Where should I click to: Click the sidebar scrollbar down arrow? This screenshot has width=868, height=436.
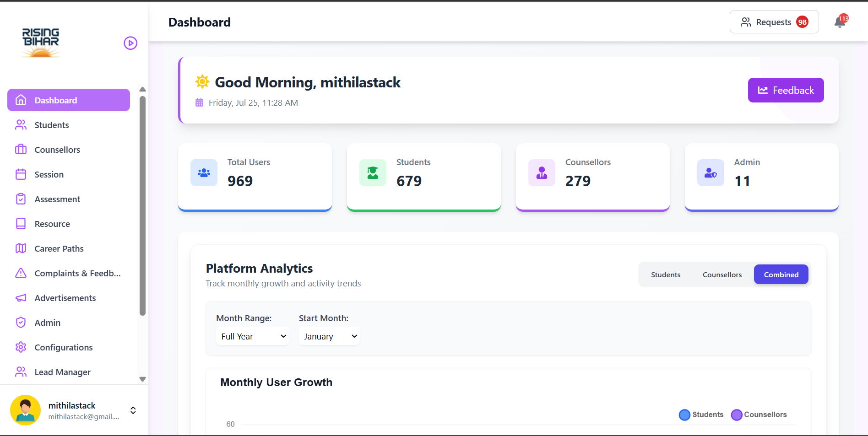142,379
